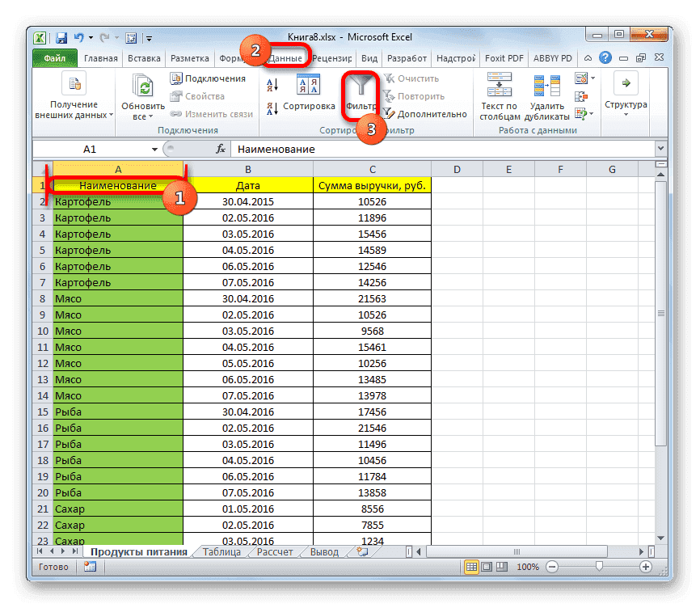Enable Page Break Preview mode in status bar
This screenshot has height=608, width=700.
coord(502,567)
